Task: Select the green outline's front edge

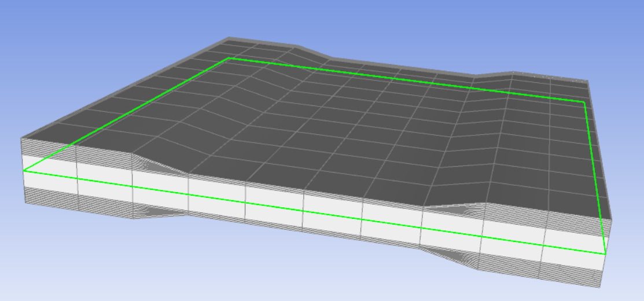Action: click(312, 212)
